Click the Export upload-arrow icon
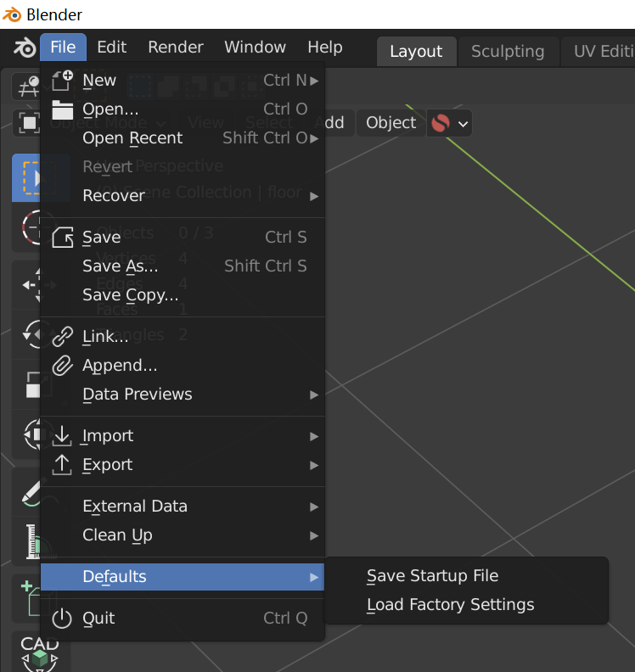Viewport: 635px width, 672px height. click(62, 465)
